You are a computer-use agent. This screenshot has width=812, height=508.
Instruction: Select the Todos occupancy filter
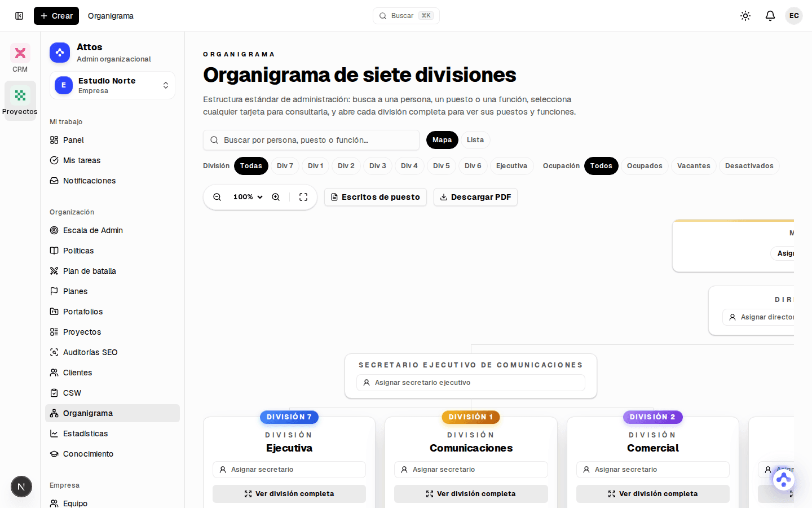[601, 166]
